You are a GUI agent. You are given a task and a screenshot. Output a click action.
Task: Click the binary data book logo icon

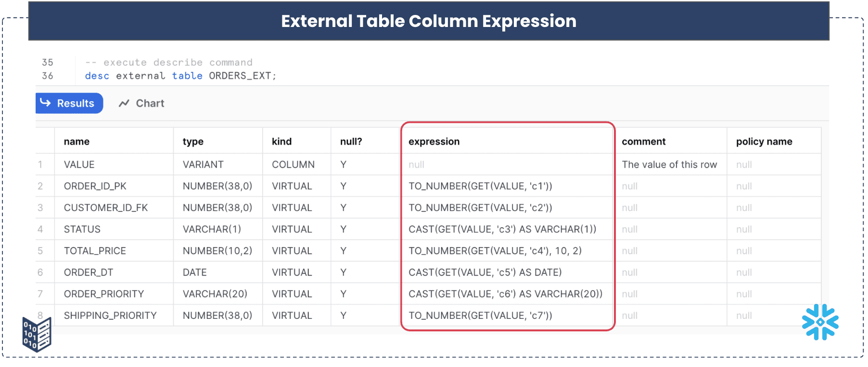pyautogui.click(x=37, y=334)
